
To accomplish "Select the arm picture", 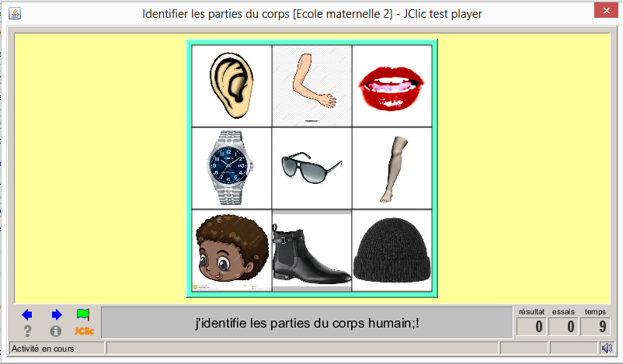I will [312, 86].
